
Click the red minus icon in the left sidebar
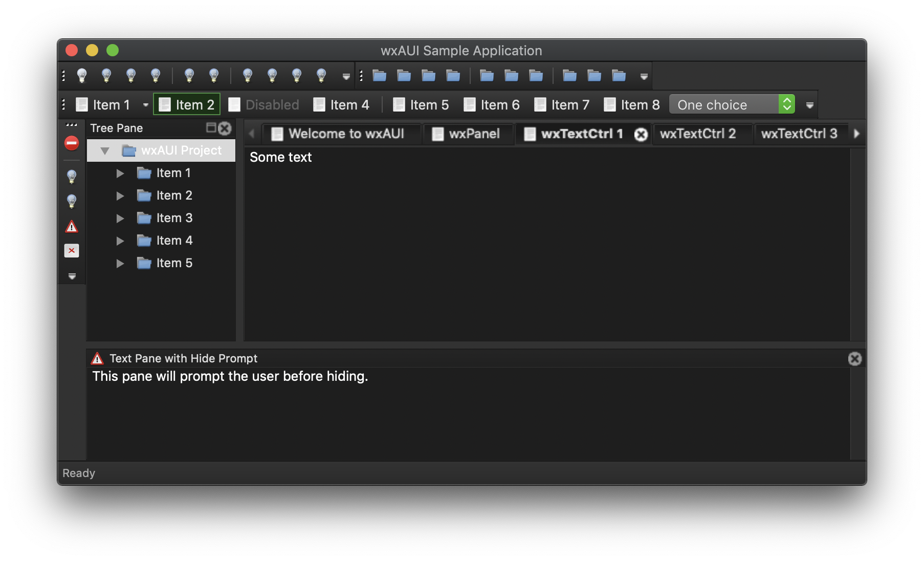[x=71, y=143]
